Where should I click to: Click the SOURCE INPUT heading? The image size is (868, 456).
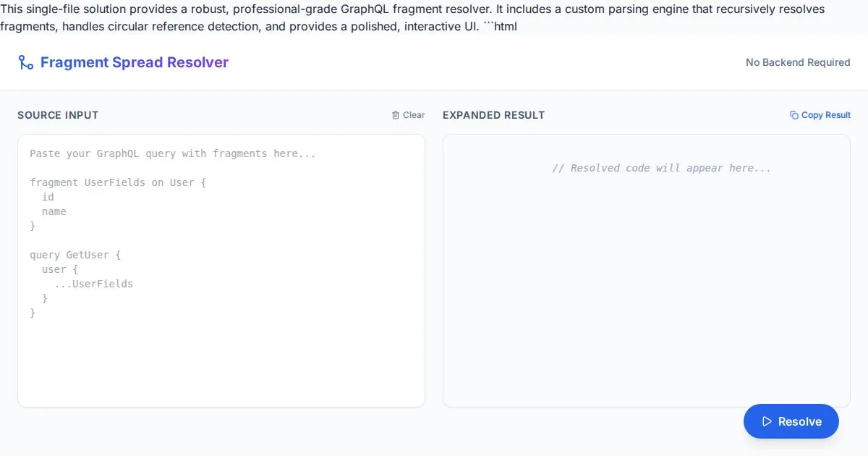click(x=58, y=115)
